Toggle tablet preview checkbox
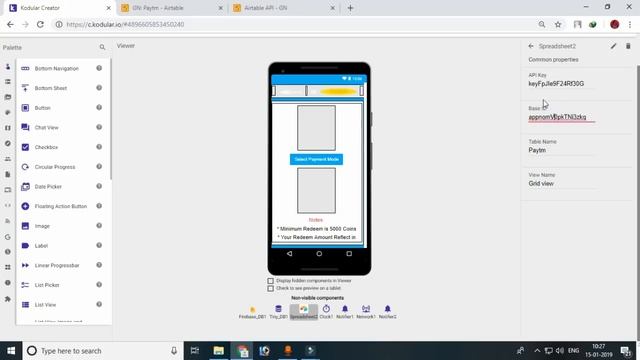 coord(270,289)
